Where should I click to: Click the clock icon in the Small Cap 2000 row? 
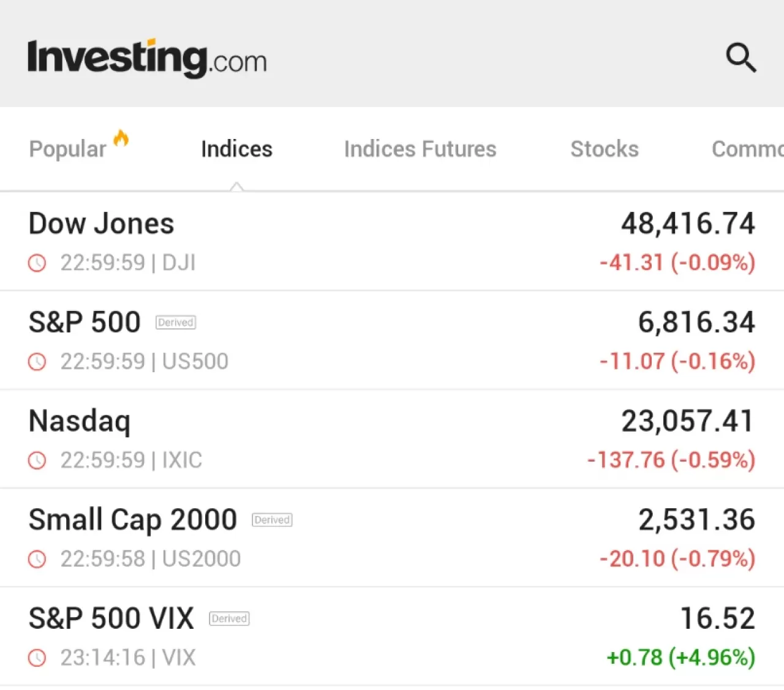(x=37, y=559)
